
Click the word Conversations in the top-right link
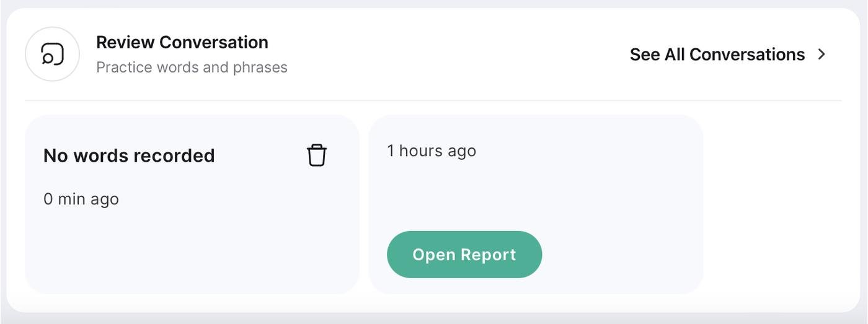tap(747, 55)
